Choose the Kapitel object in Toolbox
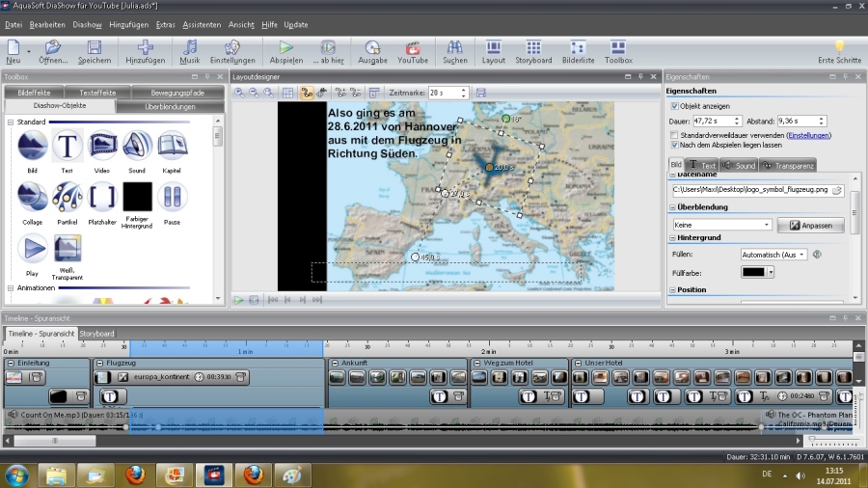 pos(172,146)
